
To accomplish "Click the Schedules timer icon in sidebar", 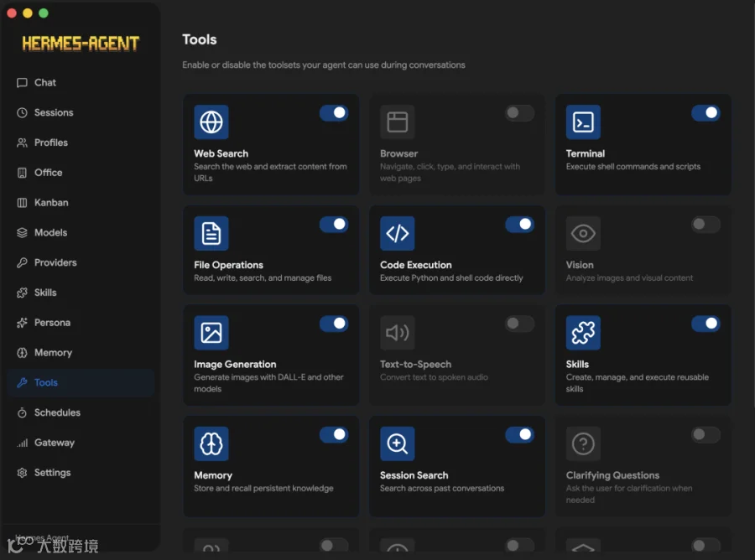I will coord(22,412).
